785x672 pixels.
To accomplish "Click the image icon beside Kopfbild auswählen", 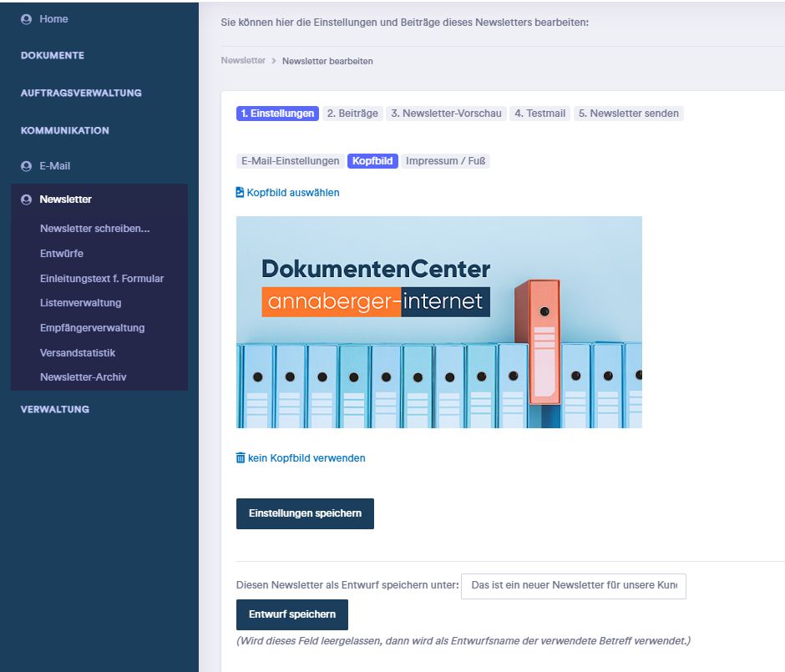I will tap(240, 192).
